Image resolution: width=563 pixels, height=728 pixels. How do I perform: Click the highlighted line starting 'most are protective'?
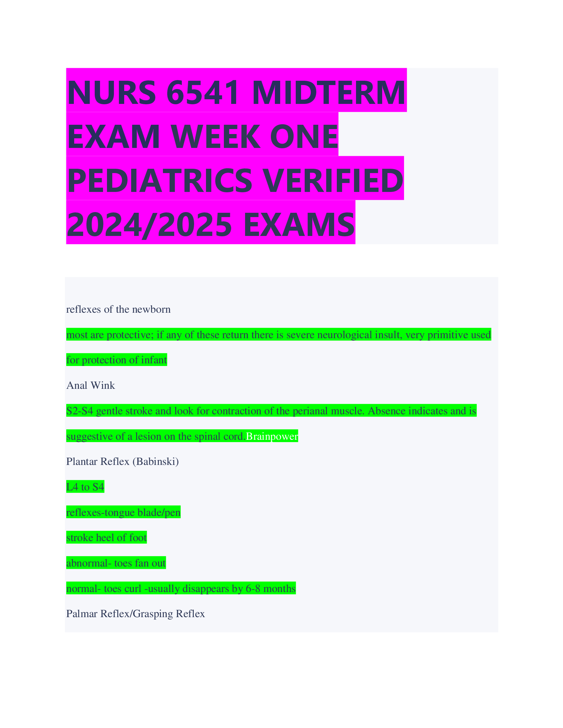[x=279, y=335]
